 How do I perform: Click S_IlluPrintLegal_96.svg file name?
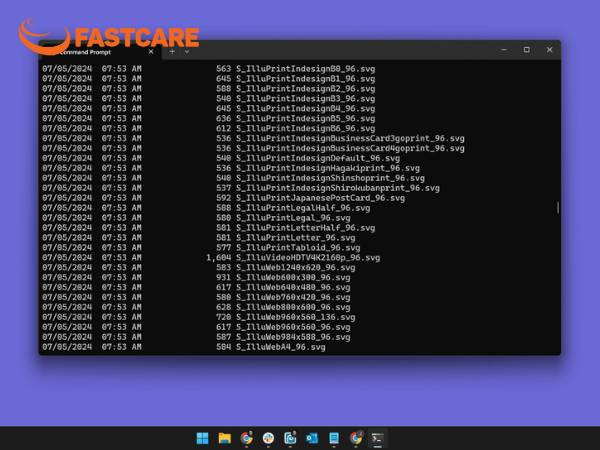coord(293,218)
